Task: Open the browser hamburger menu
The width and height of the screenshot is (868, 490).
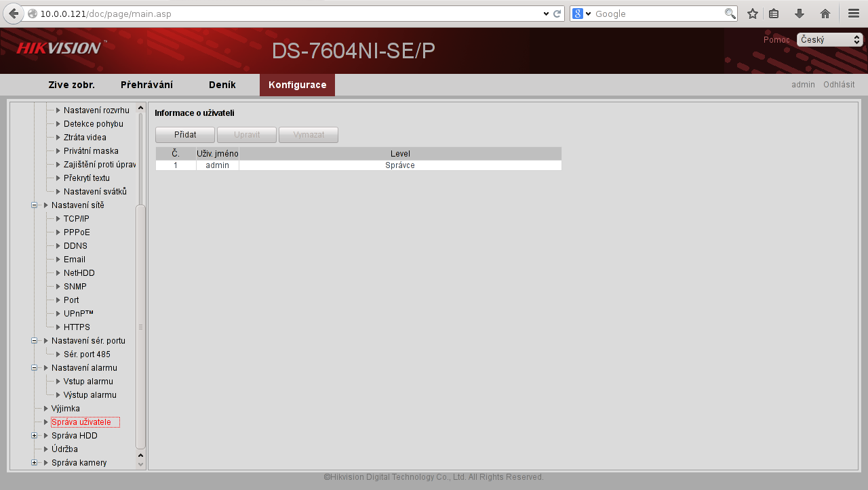Action: point(854,14)
